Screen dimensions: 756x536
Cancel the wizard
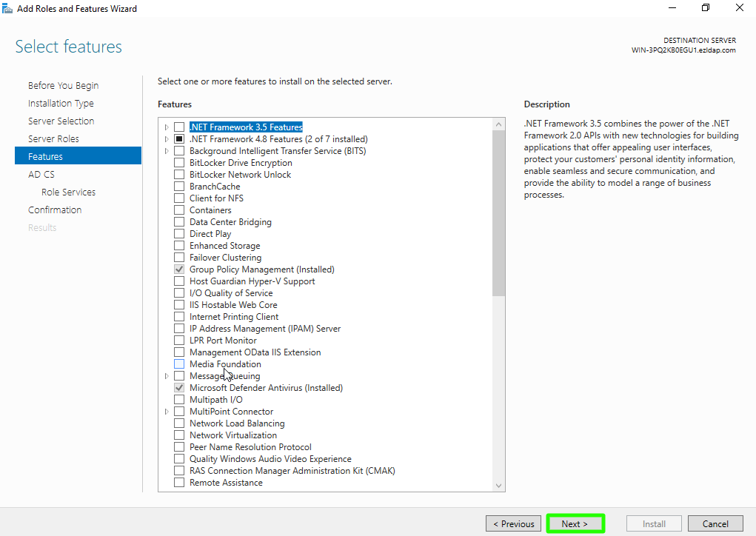coord(715,523)
